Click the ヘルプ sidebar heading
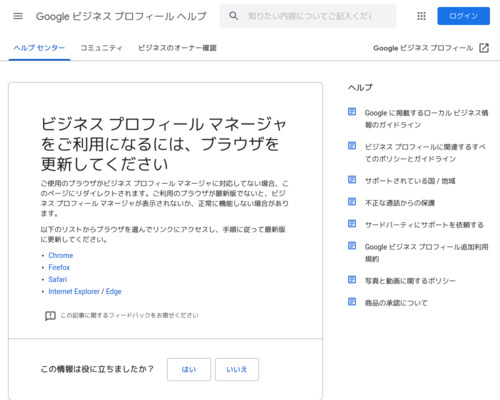 [x=360, y=87]
